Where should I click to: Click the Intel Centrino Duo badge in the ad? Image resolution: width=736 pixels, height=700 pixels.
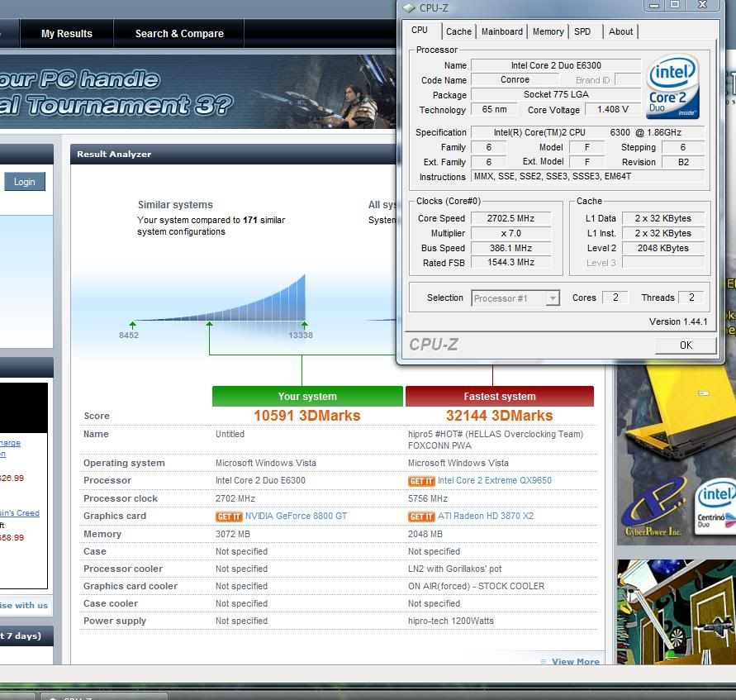point(715,508)
